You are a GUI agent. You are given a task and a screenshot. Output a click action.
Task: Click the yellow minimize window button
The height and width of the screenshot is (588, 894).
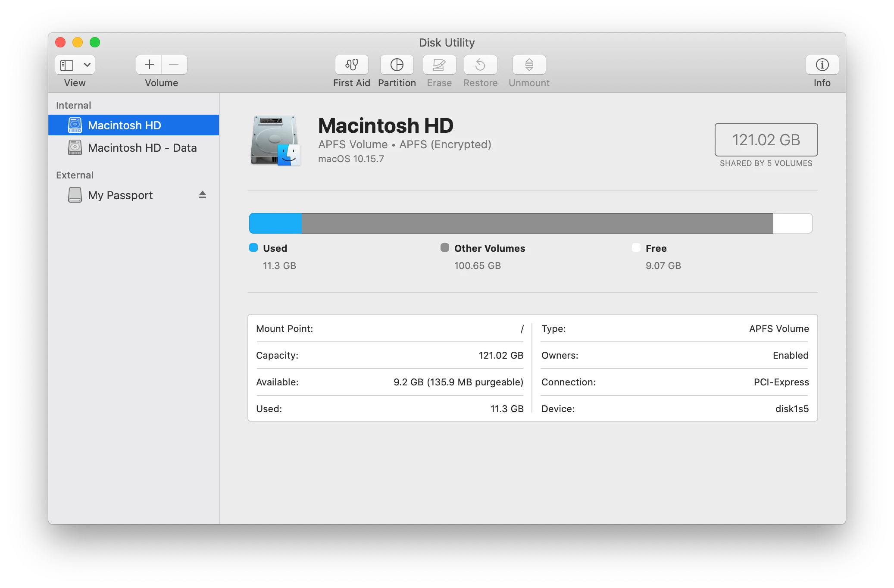(x=78, y=42)
